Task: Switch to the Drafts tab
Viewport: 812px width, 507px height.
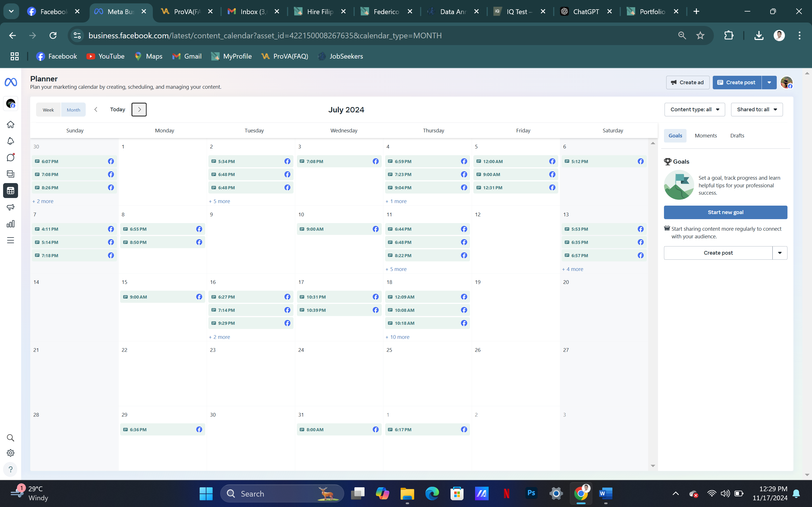Action: 737,136
